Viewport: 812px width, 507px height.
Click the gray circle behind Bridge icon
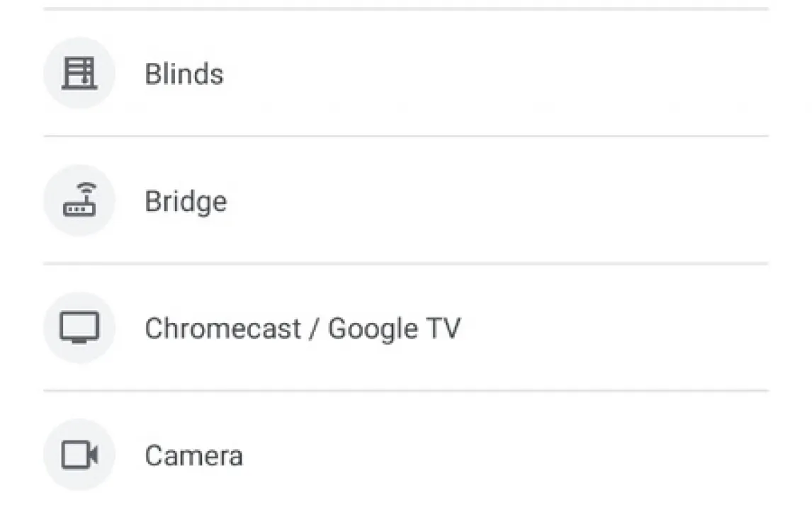[79, 200]
